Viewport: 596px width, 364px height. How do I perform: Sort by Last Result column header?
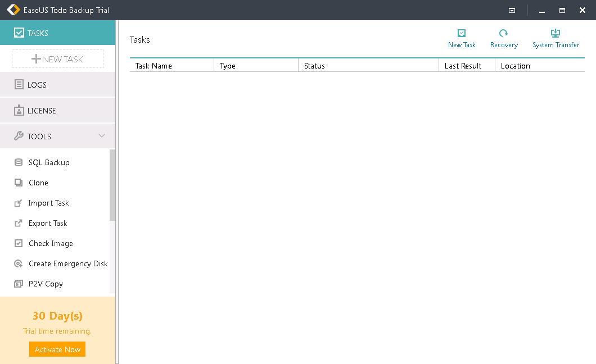click(467, 66)
